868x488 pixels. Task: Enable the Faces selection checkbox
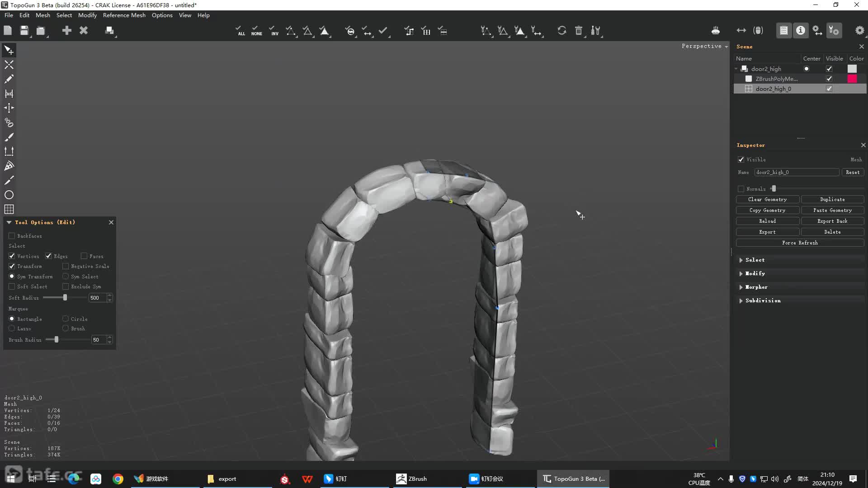pos(84,256)
